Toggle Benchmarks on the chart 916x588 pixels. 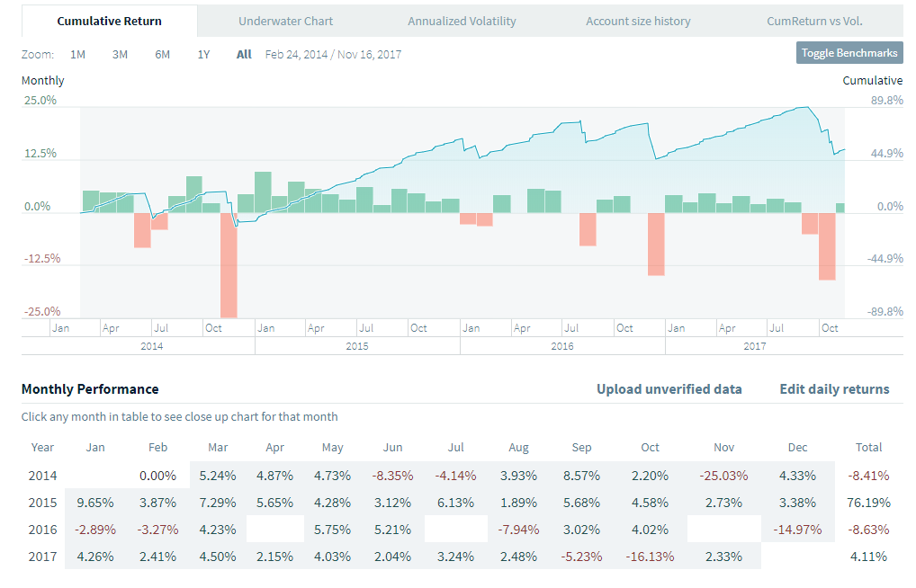tap(849, 53)
